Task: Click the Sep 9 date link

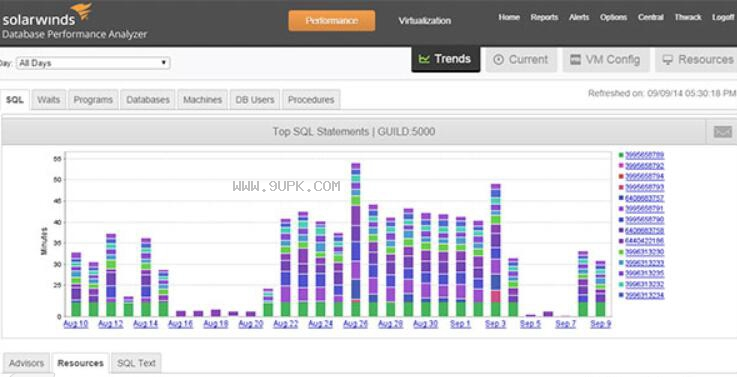Action: [x=600, y=324]
